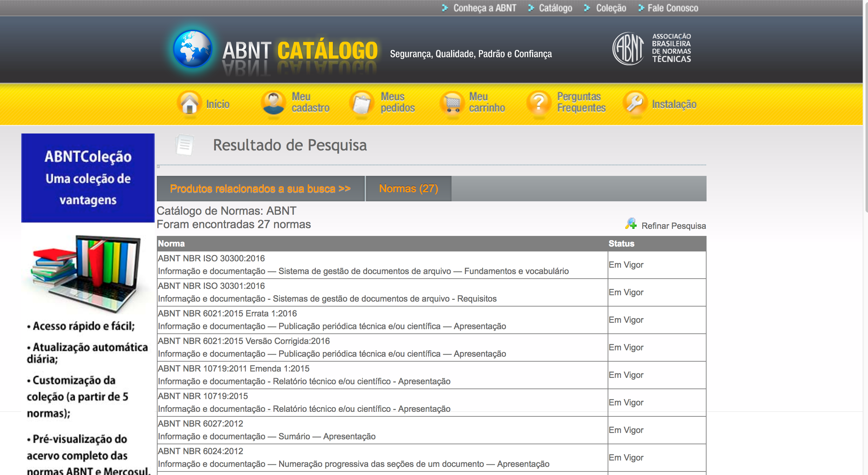Viewport: 868px width, 475px height.
Task: Click 'Foram encontradas 27 normas' text
Action: (234, 224)
